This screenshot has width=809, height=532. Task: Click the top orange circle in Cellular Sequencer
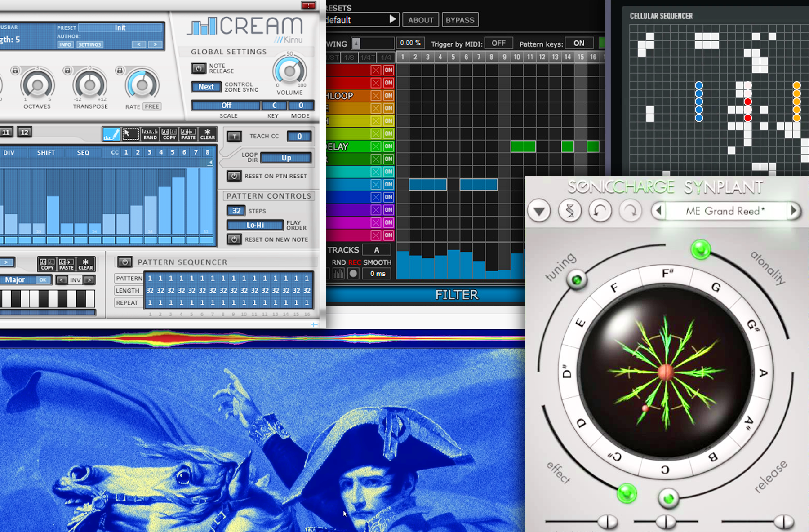pos(796,85)
